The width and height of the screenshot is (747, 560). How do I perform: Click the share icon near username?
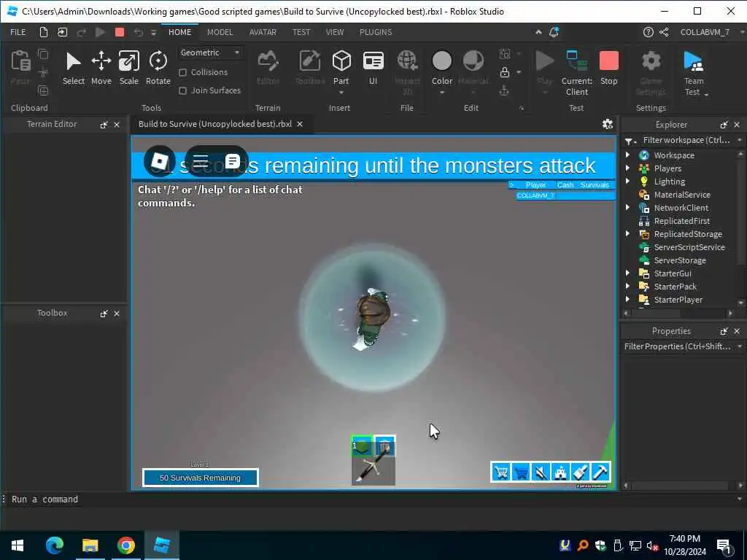[x=664, y=32]
